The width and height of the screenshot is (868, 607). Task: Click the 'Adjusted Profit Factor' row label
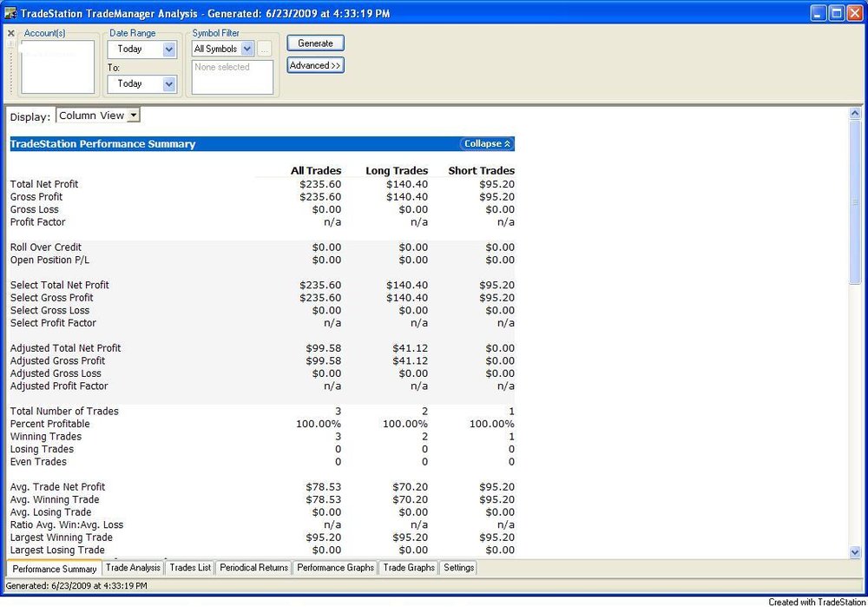coord(59,386)
